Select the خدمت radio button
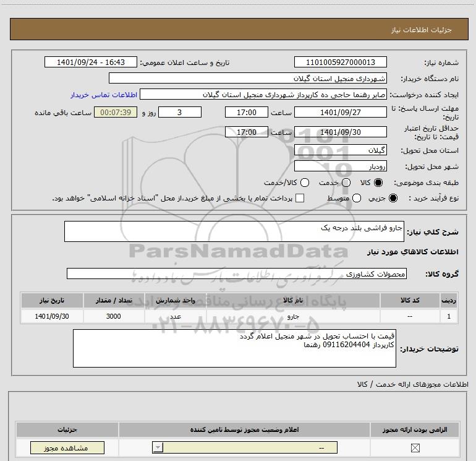The height and width of the screenshot is (461, 476). coord(346,183)
